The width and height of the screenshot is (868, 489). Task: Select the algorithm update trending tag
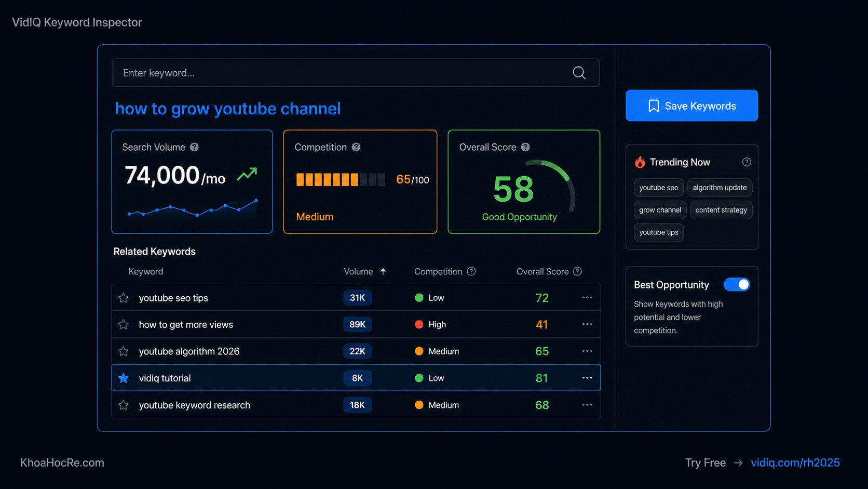click(720, 188)
